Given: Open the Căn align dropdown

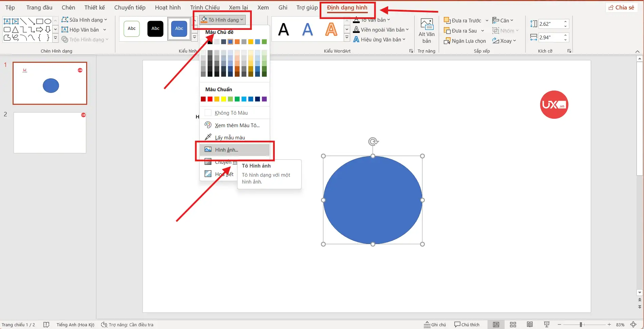Looking at the screenshot, I should (x=503, y=20).
